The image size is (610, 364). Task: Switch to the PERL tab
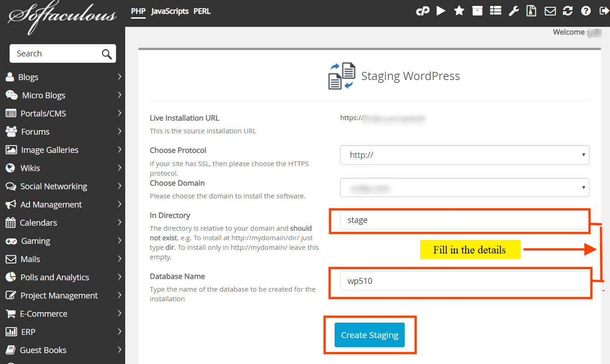(x=202, y=11)
